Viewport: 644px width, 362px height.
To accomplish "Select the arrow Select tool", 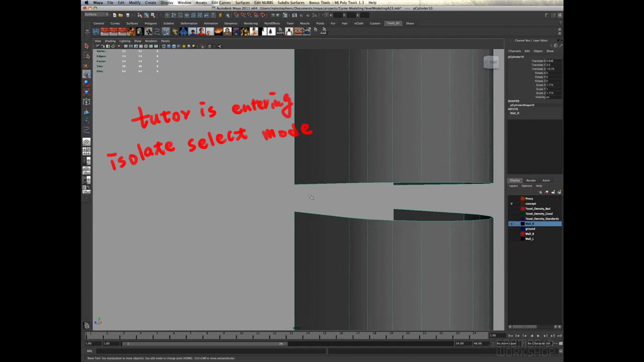I will click(x=87, y=46).
